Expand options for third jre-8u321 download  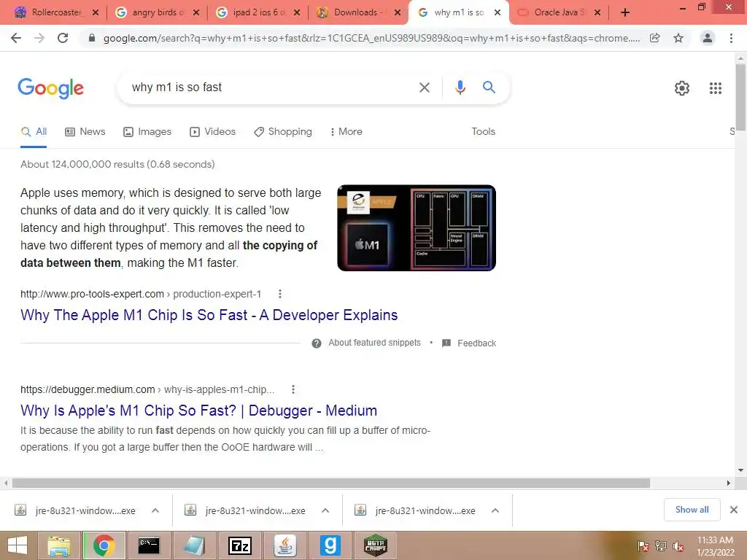pyautogui.click(x=495, y=510)
